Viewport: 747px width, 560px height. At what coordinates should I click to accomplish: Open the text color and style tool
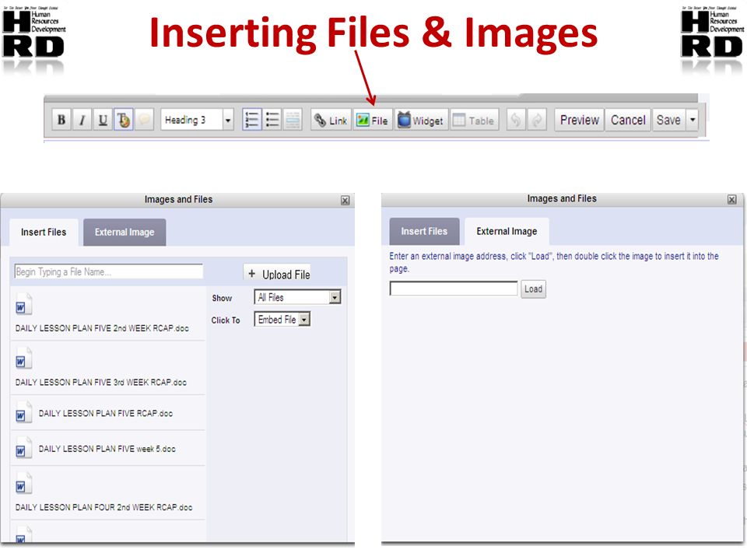[124, 120]
